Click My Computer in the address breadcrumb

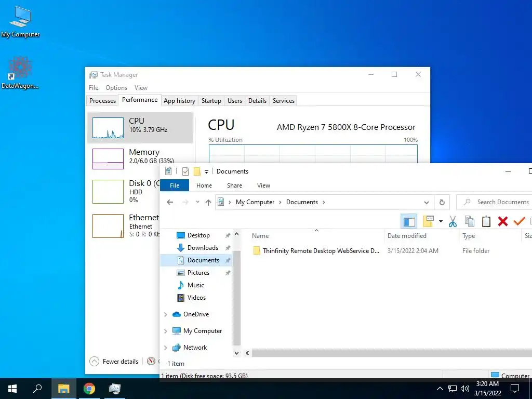coord(255,202)
